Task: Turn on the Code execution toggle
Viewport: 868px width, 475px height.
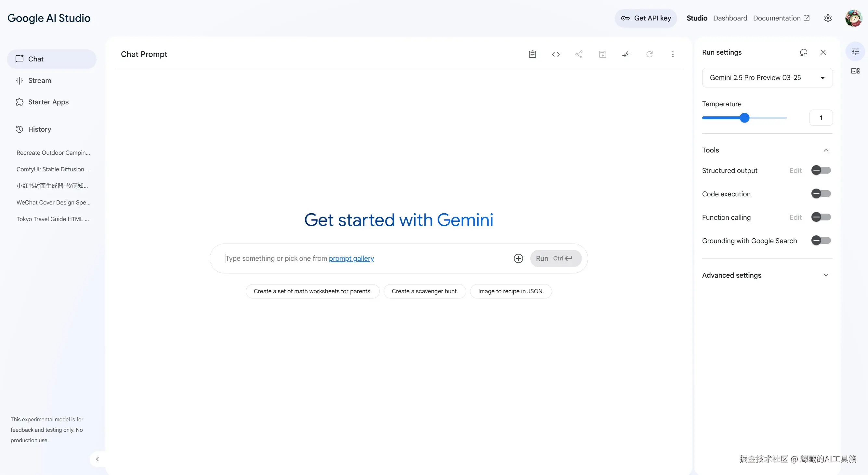Action: click(x=821, y=194)
